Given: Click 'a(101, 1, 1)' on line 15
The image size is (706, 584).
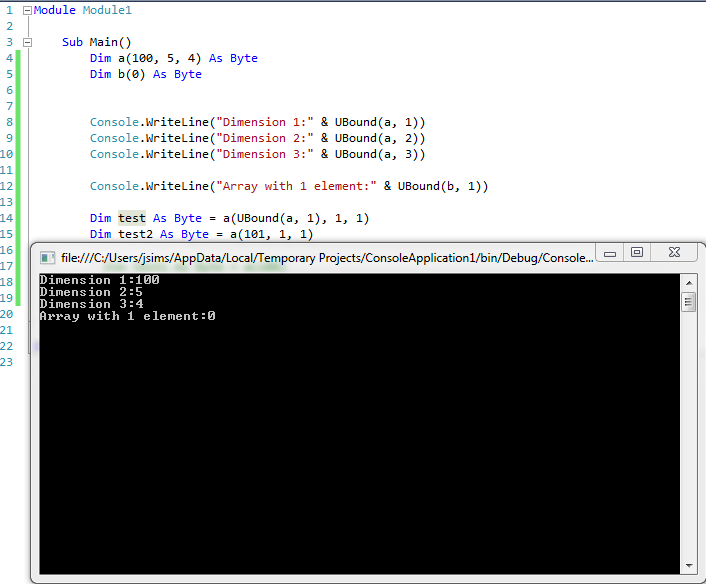Looking at the screenshot, I should pos(272,234).
